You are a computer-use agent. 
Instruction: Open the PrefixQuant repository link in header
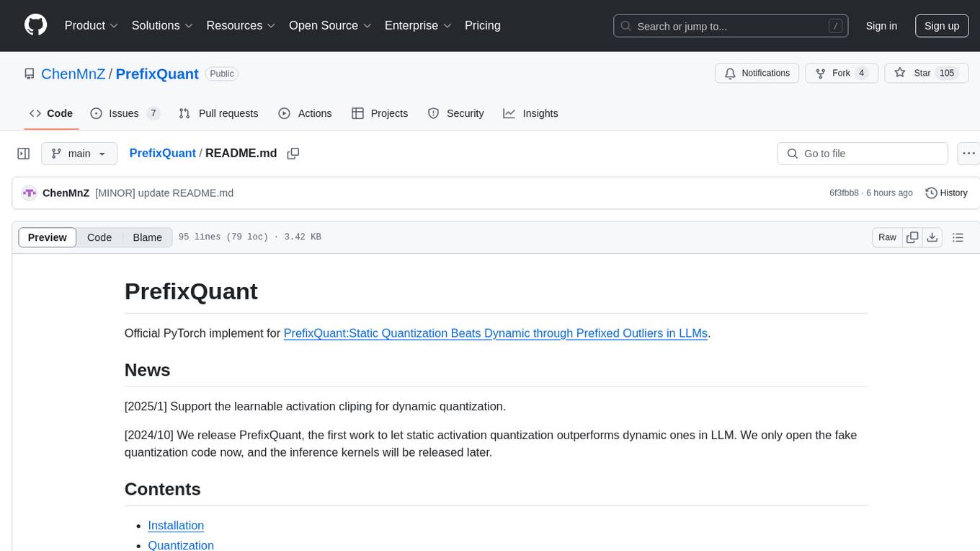(157, 74)
